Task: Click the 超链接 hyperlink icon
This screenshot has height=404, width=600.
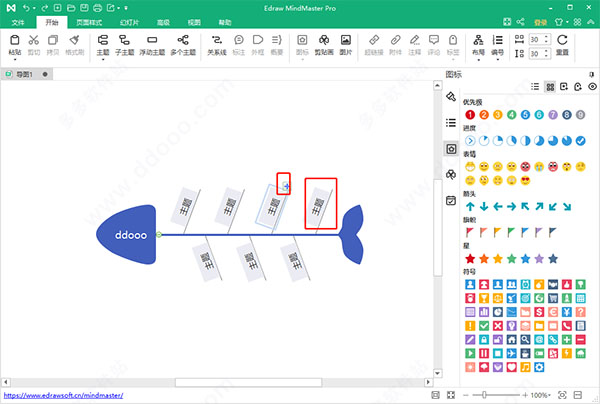Action: pyautogui.click(x=374, y=40)
